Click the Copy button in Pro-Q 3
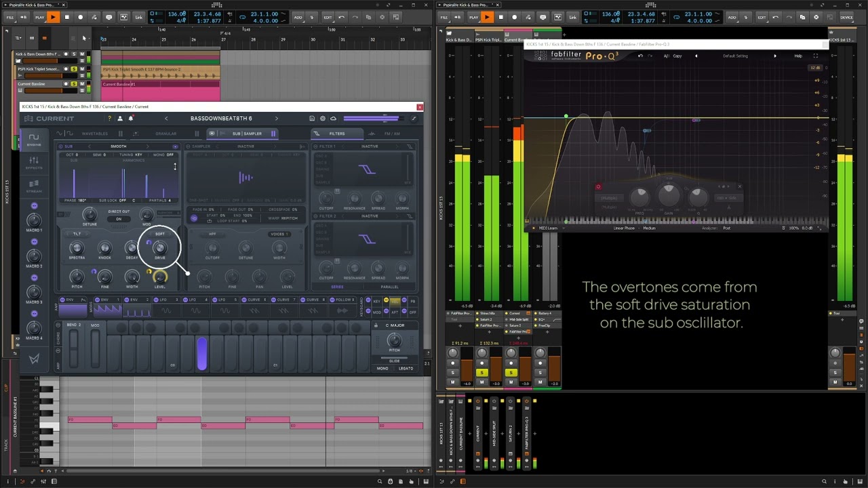868x488 pixels. pos(677,56)
